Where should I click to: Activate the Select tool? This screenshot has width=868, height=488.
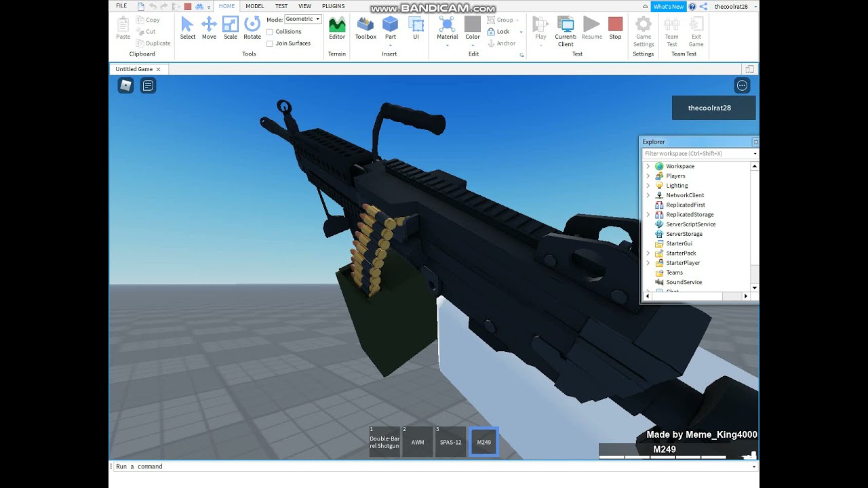coord(188,28)
